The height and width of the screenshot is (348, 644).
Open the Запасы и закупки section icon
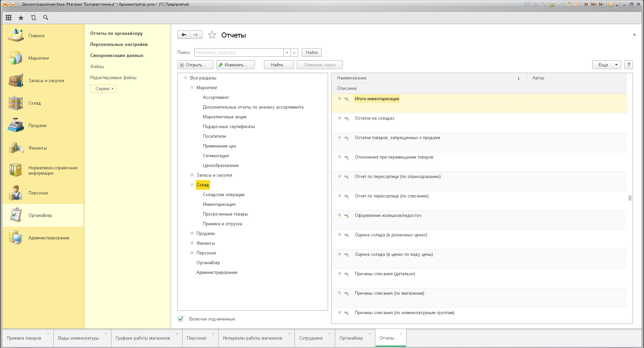click(16, 80)
